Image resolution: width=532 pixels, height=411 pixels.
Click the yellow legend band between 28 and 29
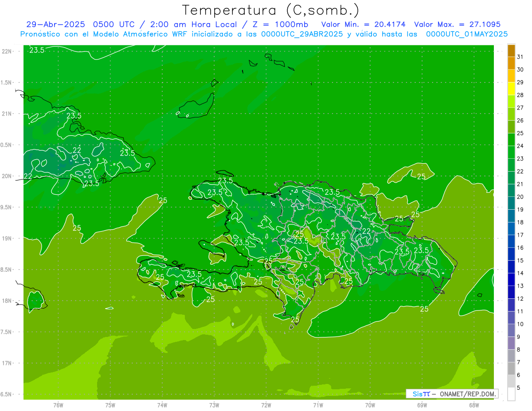(511, 89)
